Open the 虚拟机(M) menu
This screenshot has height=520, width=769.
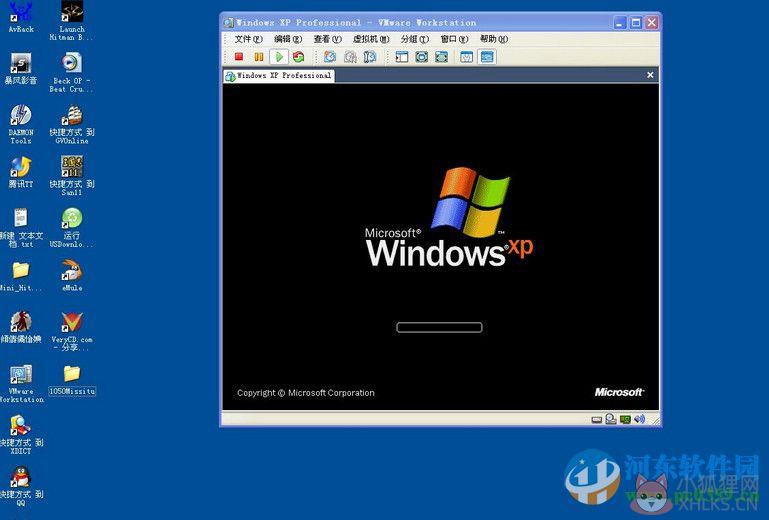click(371, 39)
